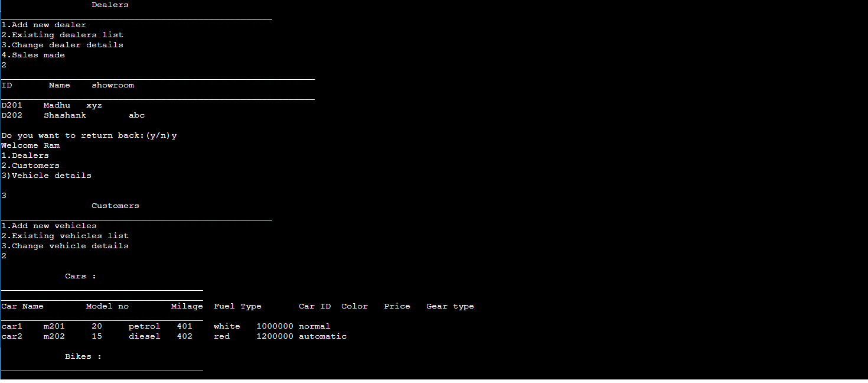The image size is (868, 383).
Task: Select '2.Existing vehicles list' line
Action: point(65,236)
